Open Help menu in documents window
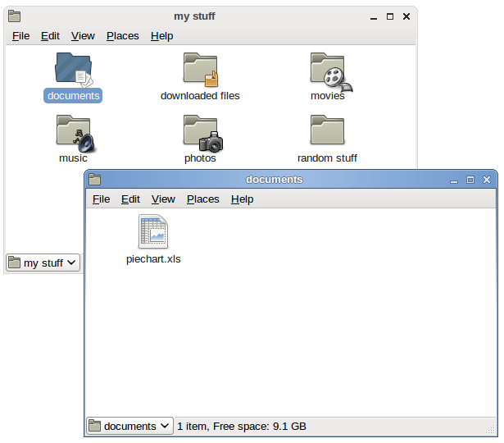Screen dimensions: 504x443 [242, 199]
